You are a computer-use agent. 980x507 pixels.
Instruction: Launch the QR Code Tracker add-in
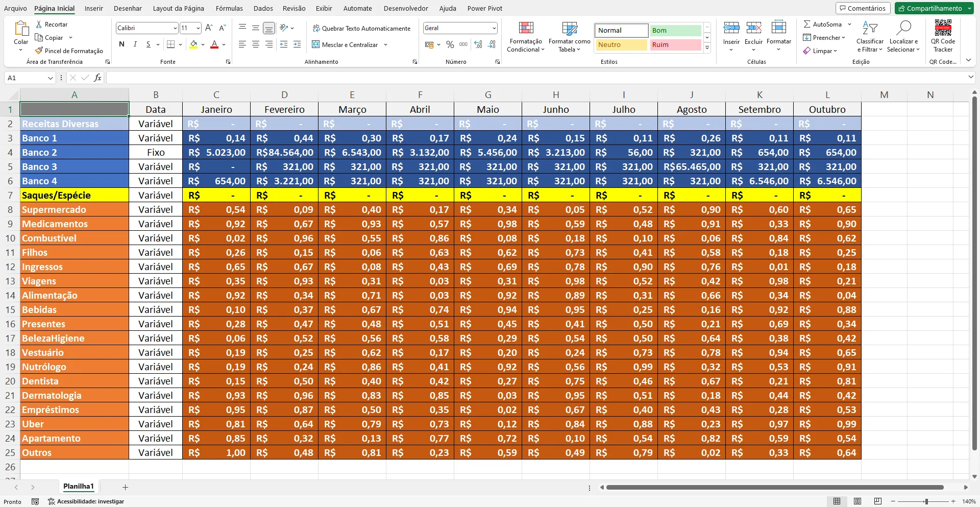pos(943,36)
